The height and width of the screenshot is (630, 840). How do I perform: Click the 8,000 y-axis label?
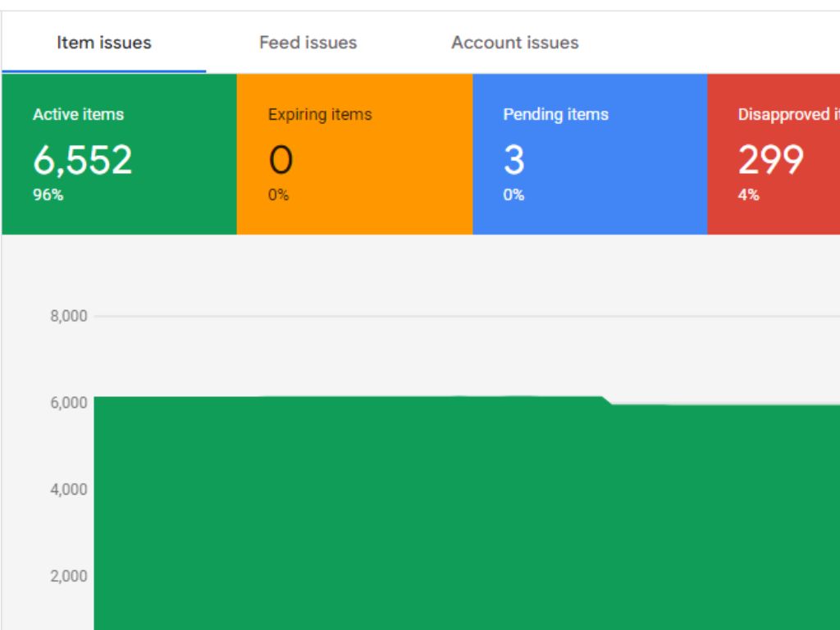pyautogui.click(x=69, y=317)
